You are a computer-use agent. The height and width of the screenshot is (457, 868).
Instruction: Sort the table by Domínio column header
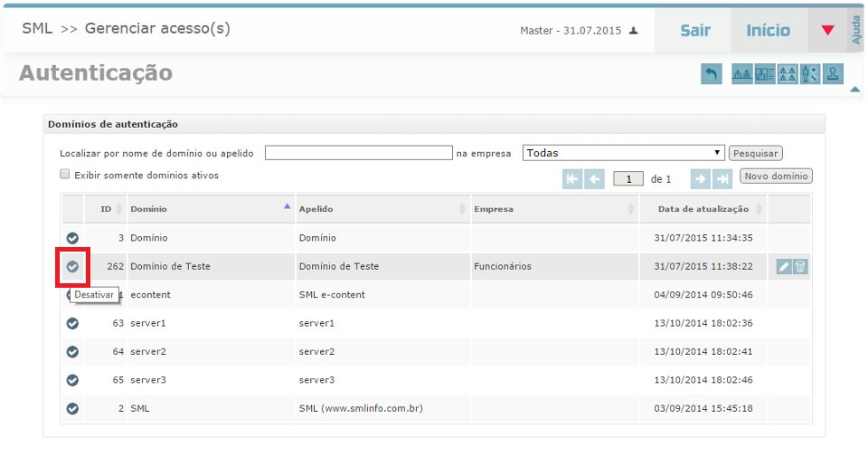(208, 209)
